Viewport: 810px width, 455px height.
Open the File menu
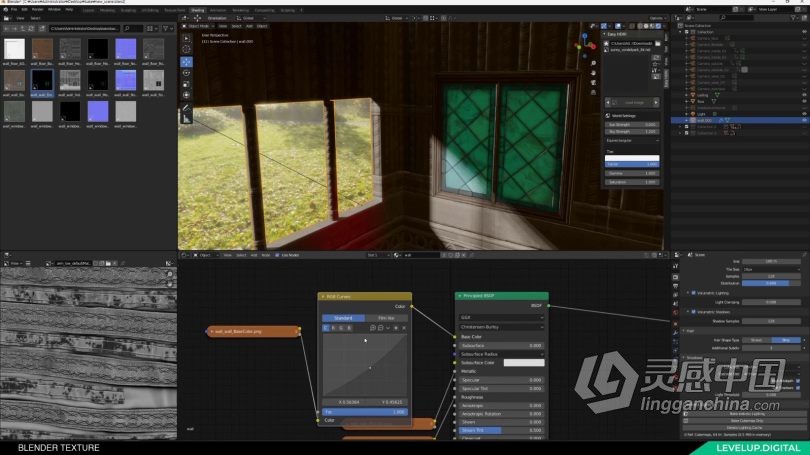(14, 9)
